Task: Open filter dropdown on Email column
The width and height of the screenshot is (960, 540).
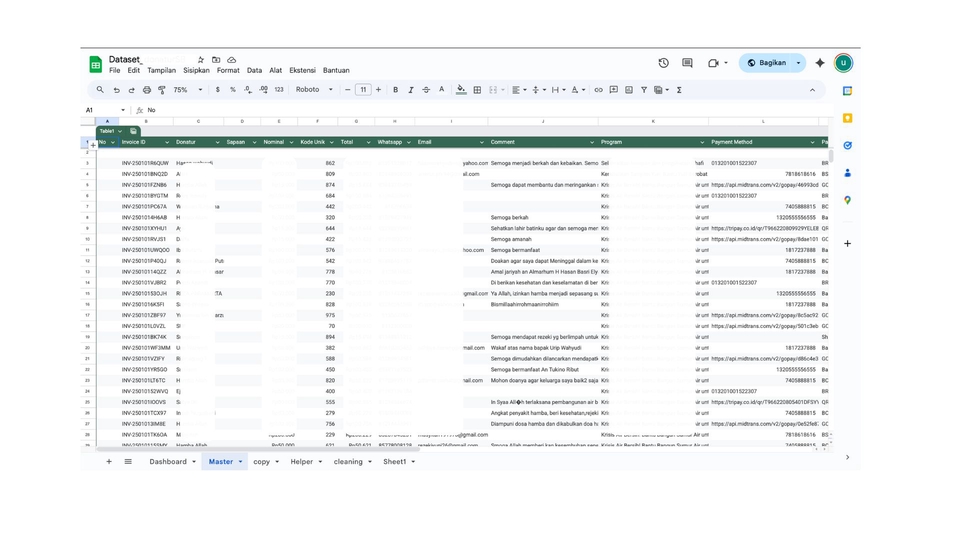Action: click(482, 142)
